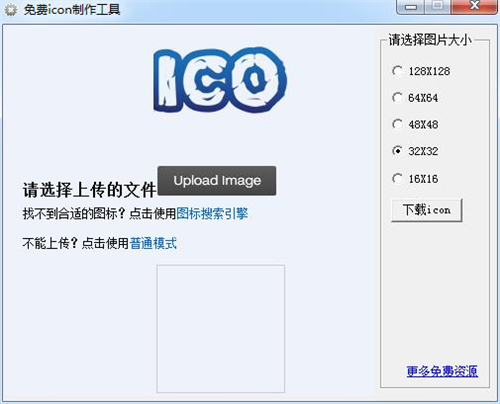Viewport: 500px width, 404px height.
Task: Click the 下载icon download button
Action: click(x=427, y=210)
